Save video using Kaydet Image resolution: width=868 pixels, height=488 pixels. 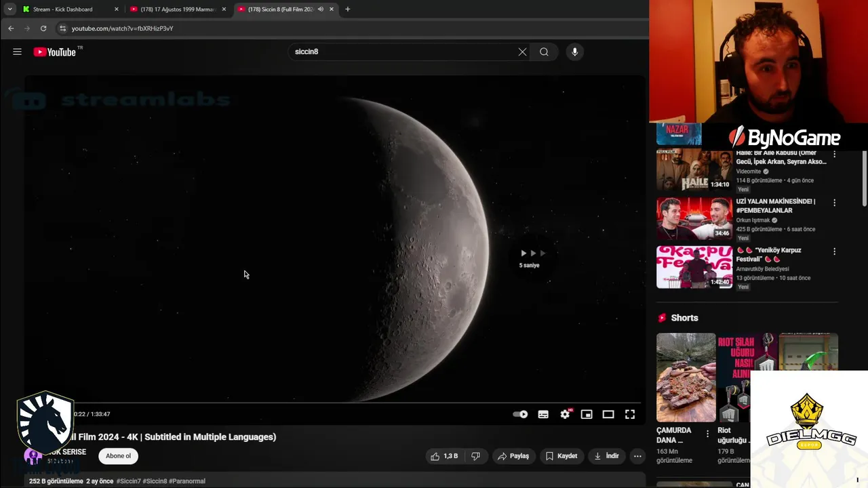click(x=561, y=456)
